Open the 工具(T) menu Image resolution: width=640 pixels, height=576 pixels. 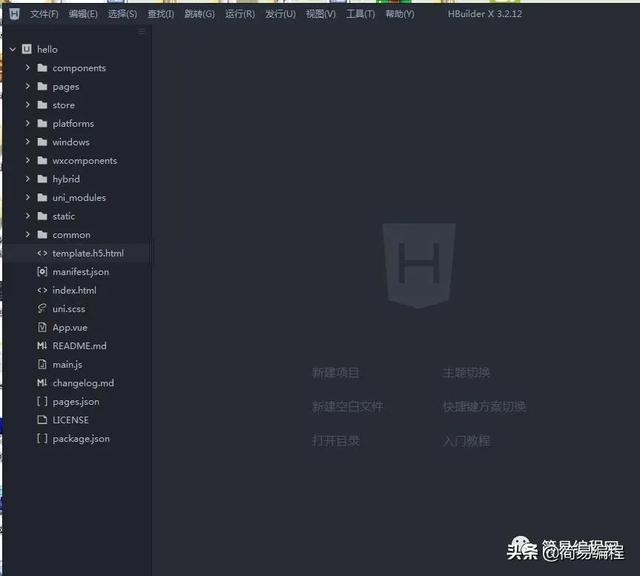point(360,14)
